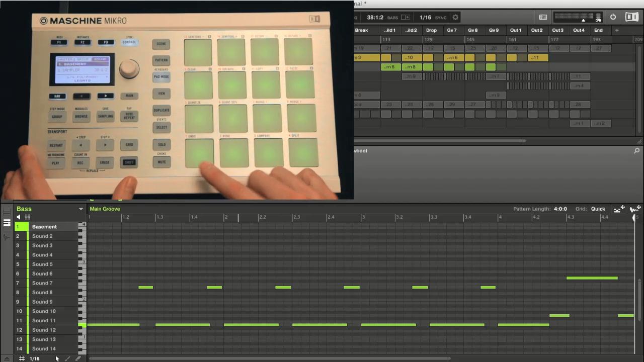Switch to the pad grid view icon
644x362 pixels.
tap(27, 217)
